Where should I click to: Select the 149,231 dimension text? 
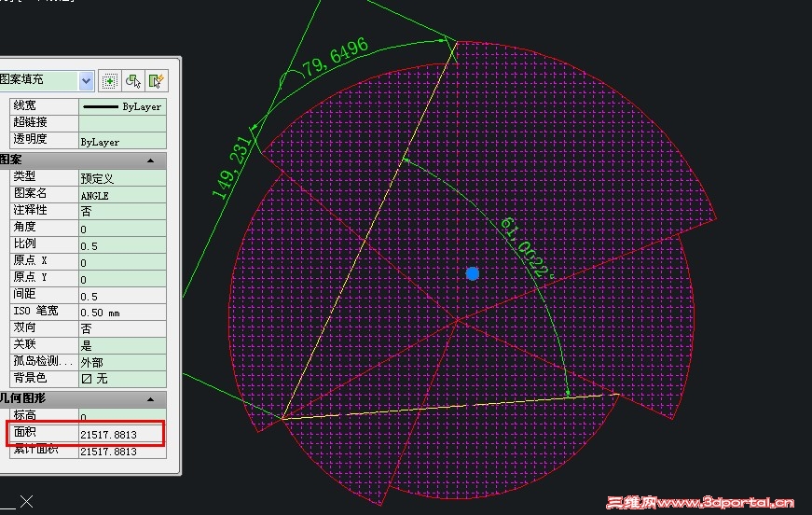tap(231, 168)
